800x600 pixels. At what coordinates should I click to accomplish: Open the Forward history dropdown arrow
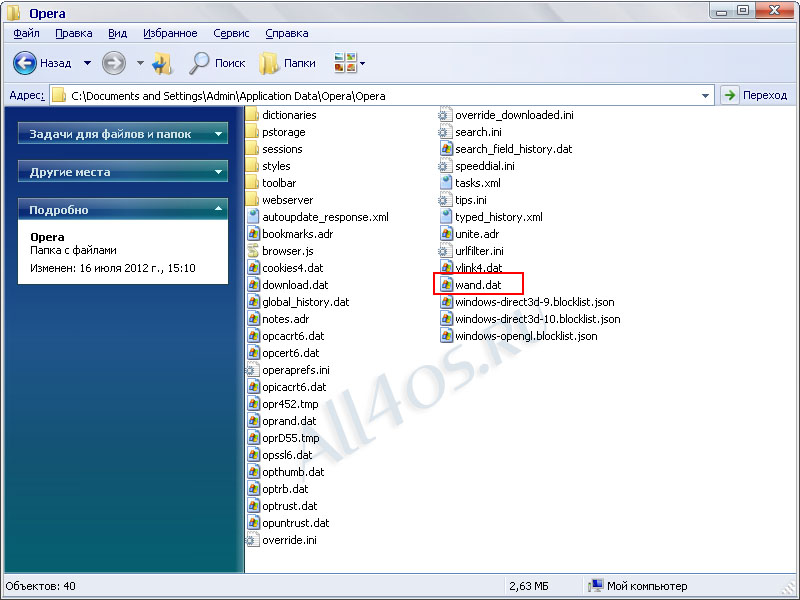click(140, 63)
